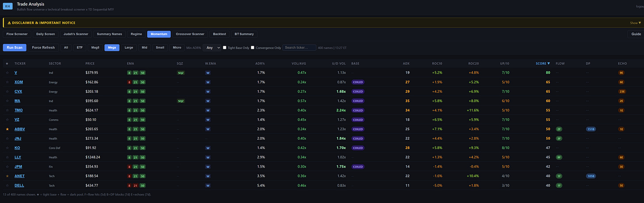The width and height of the screenshot is (644, 203).
Task: Click the W weekly EMA badge for TMO
Action: point(207,110)
